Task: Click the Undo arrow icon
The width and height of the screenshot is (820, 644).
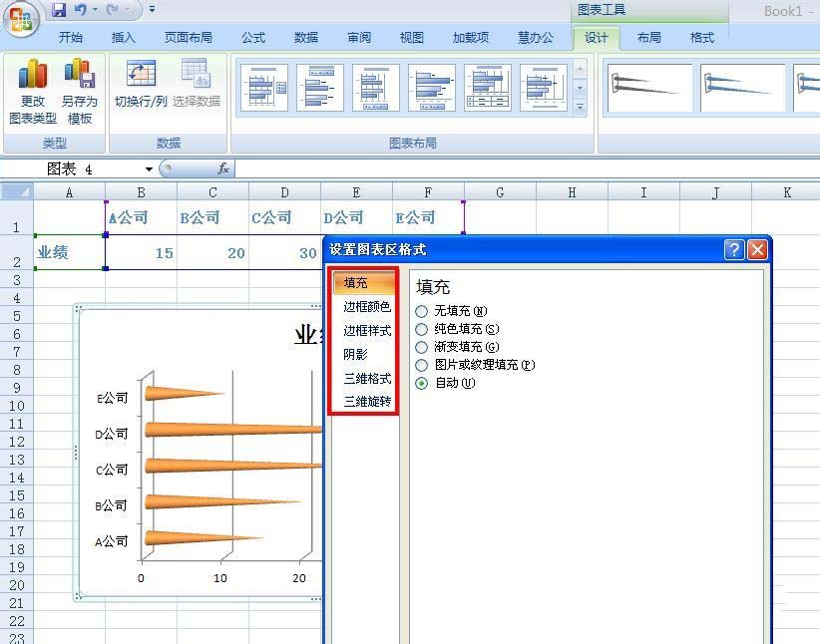Action: coord(81,10)
